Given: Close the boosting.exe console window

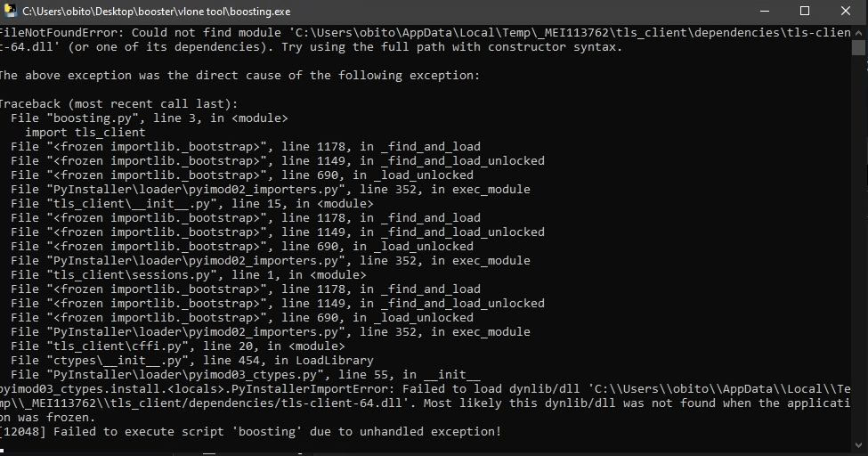Looking at the screenshot, I should pyautogui.click(x=846, y=11).
